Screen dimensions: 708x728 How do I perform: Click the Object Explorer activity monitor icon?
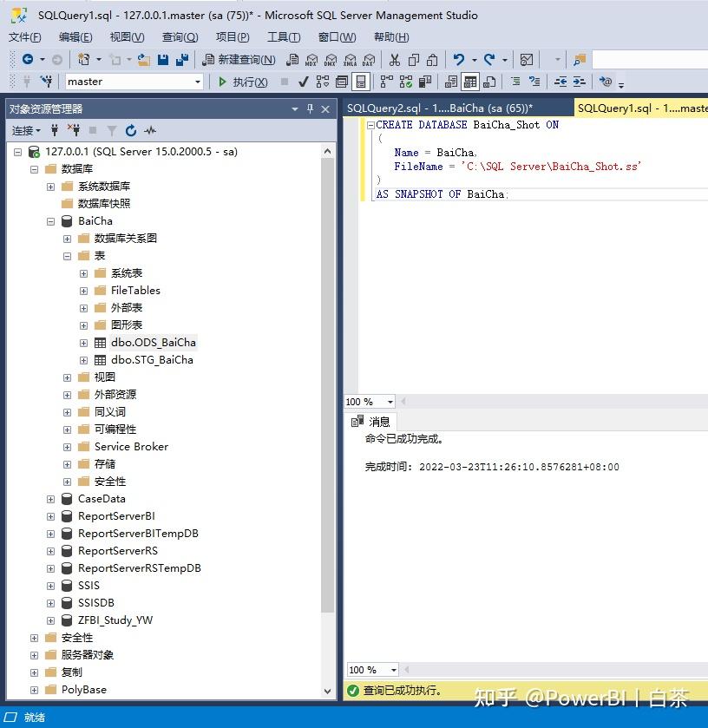tap(149, 130)
